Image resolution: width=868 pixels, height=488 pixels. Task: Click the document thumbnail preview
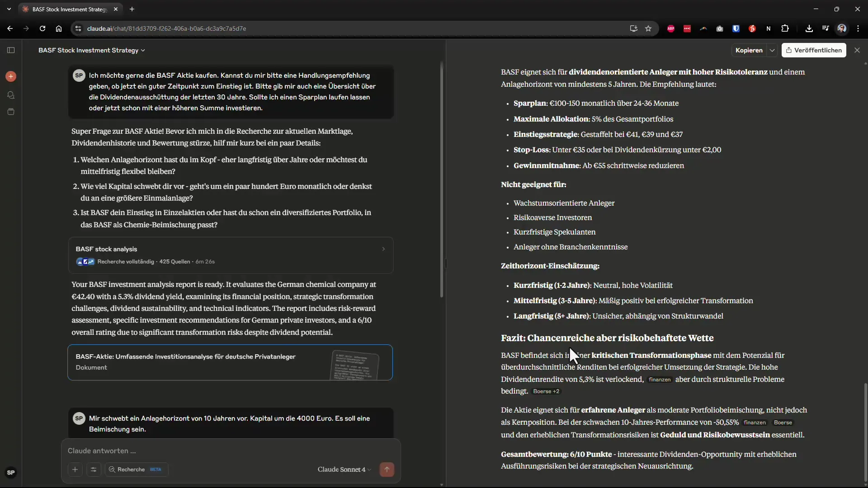355,365
